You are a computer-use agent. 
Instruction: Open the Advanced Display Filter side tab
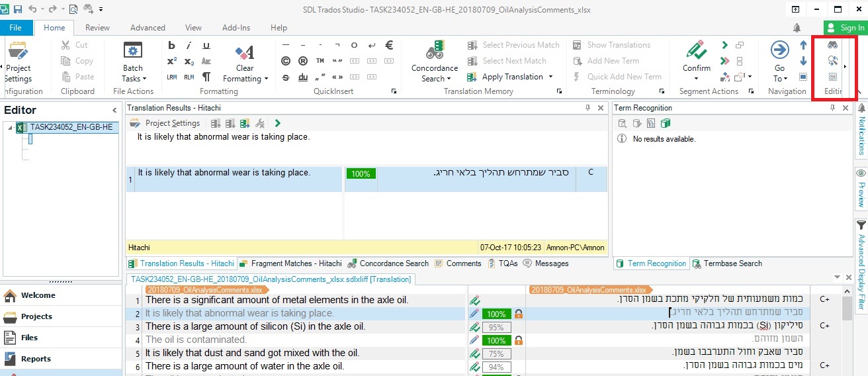click(x=861, y=265)
